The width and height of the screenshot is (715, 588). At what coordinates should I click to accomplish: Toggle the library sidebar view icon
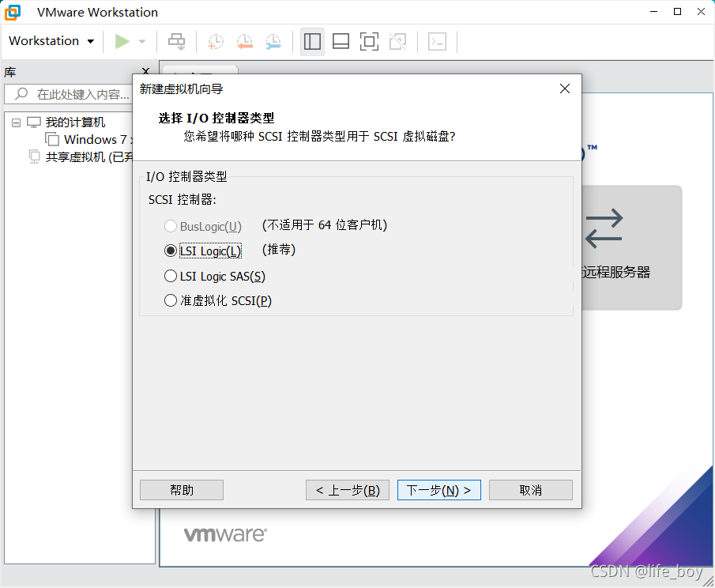pyautogui.click(x=312, y=42)
